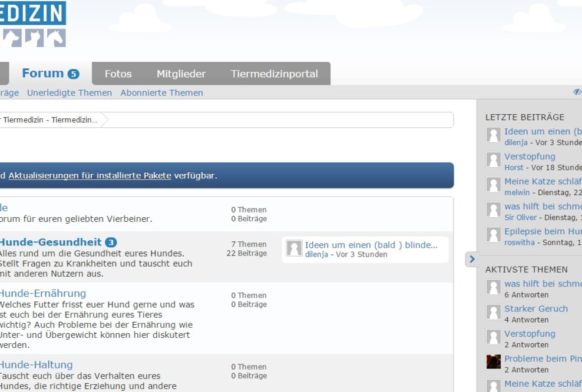Open Unerledigte Themen link
582x392 pixels.
pos(70,93)
